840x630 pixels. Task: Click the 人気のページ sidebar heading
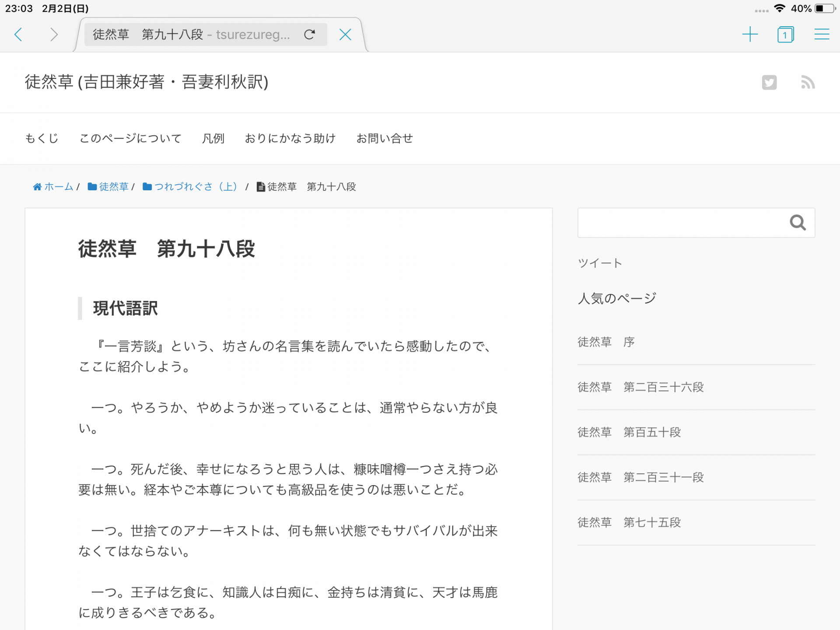click(617, 298)
